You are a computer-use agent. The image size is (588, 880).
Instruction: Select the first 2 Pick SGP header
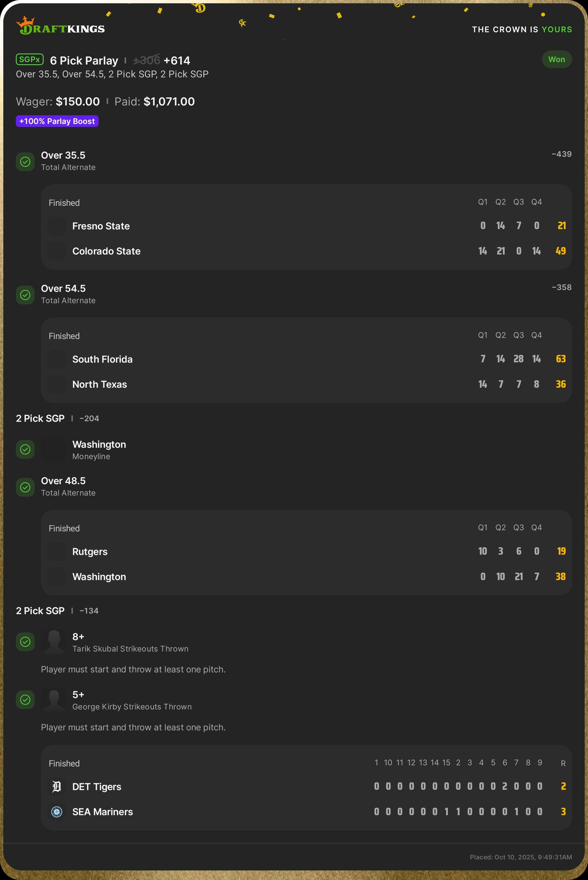[40, 418]
